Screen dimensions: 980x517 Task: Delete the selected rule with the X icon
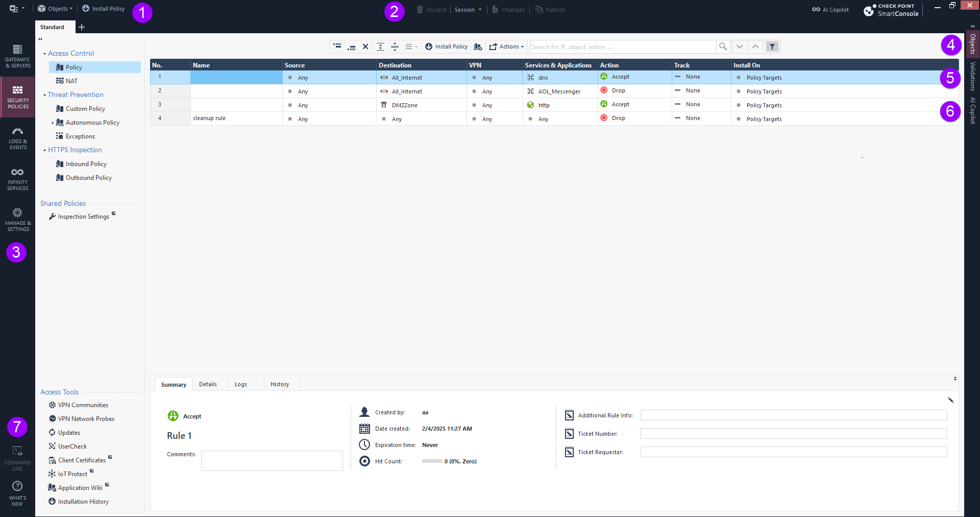(365, 46)
